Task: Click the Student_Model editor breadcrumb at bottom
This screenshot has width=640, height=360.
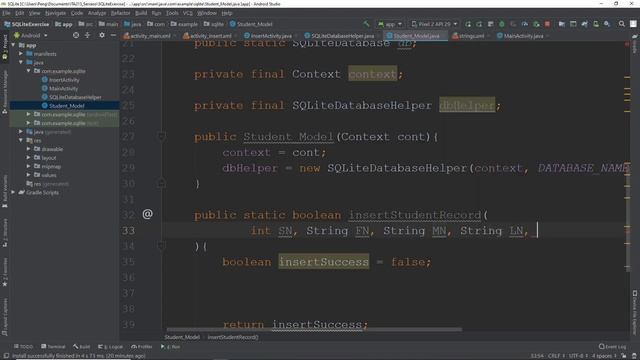Action: 182,337
